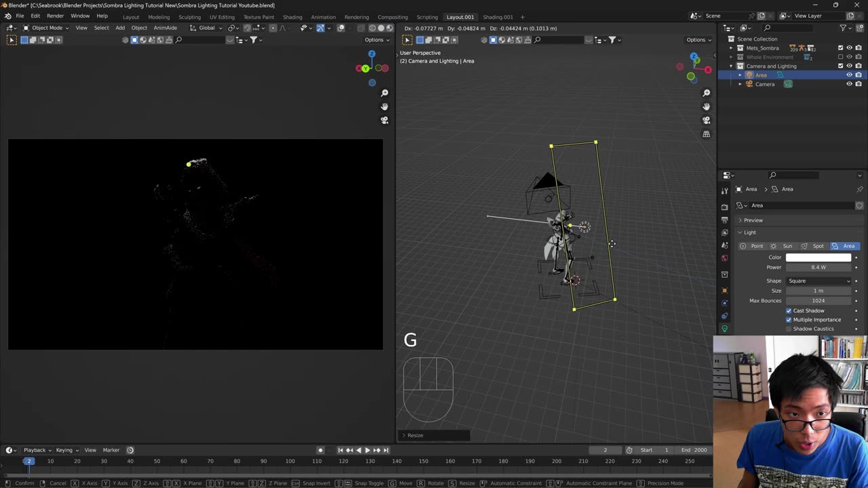Image resolution: width=868 pixels, height=488 pixels.
Task: Click the zoom magnifier gizmo in left viewport
Action: 384,93
